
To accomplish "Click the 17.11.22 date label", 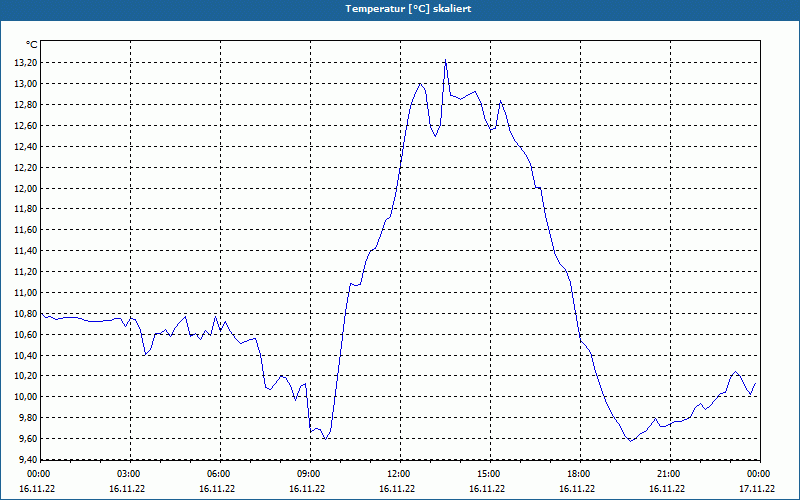I will coord(757,488).
